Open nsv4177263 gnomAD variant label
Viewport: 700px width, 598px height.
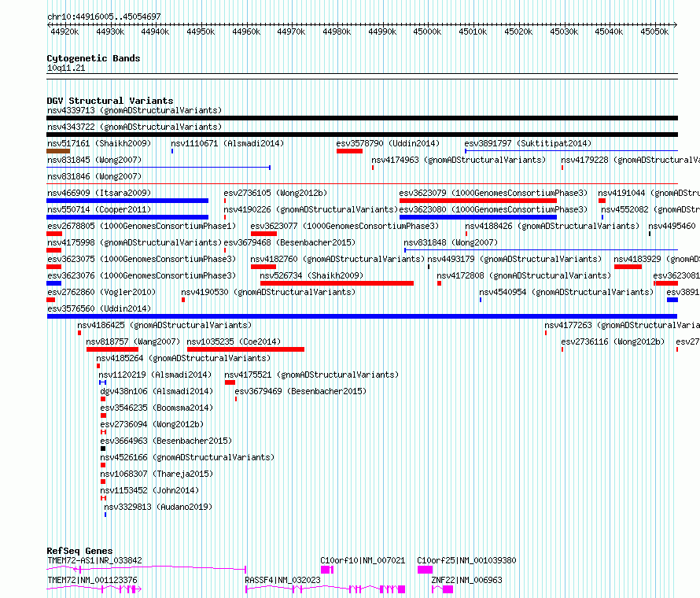click(622, 325)
